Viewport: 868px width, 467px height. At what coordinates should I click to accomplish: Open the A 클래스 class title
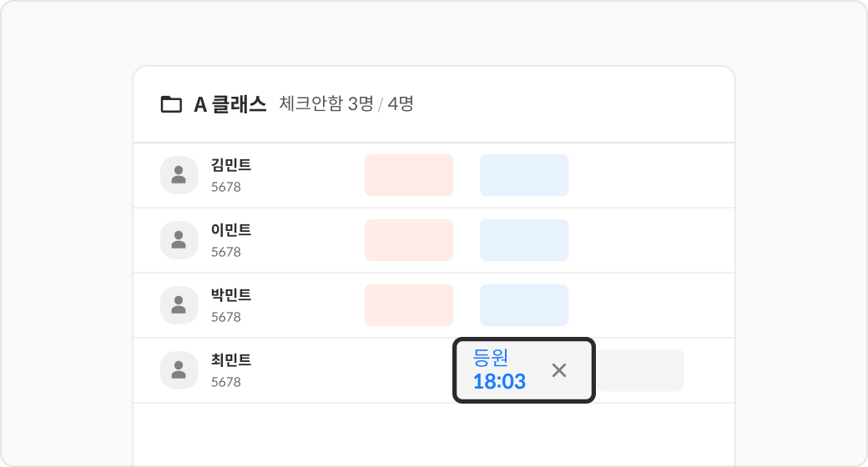click(230, 104)
